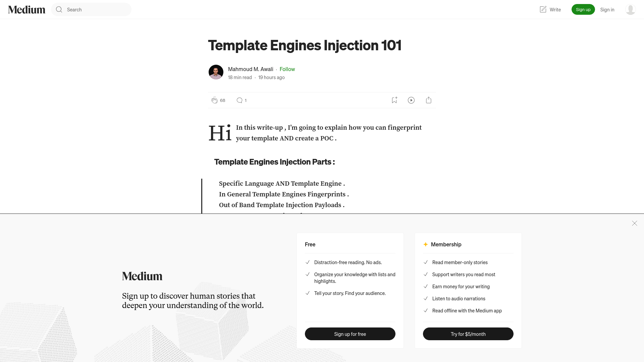Screen dimensions: 644x362
Task: Click the Sign up green button in navbar
Action: (583, 9)
